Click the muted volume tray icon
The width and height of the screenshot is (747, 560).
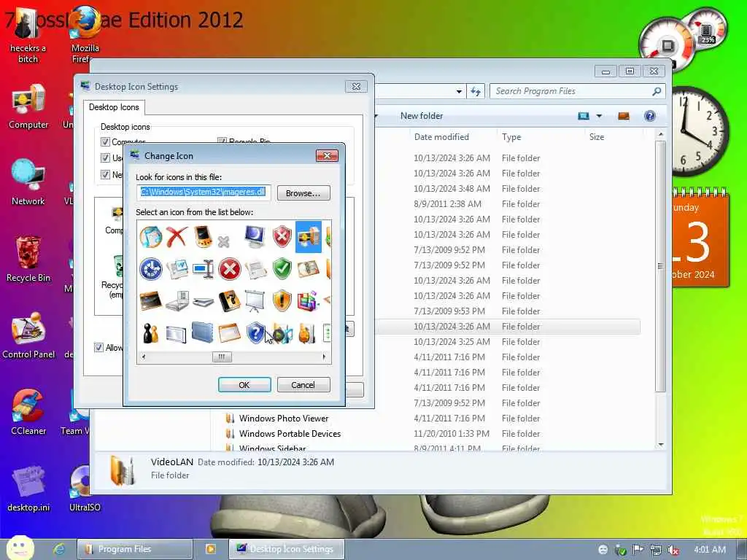tap(673, 550)
